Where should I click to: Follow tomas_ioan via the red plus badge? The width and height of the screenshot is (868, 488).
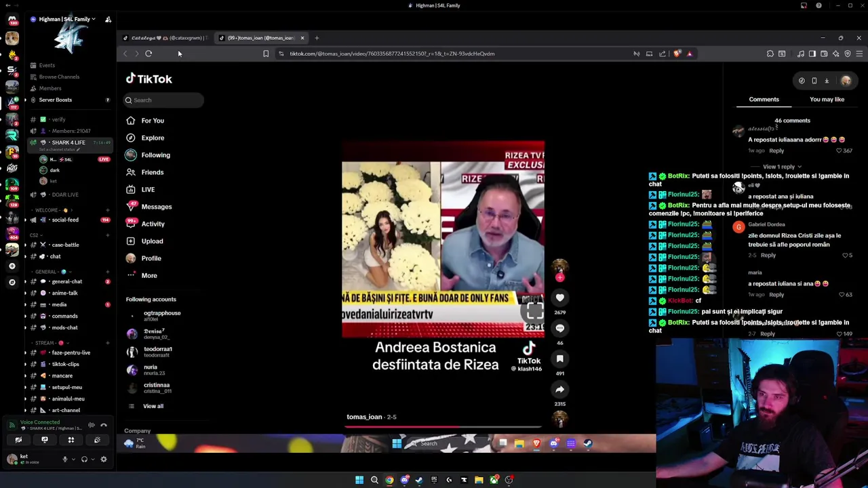tap(559, 277)
